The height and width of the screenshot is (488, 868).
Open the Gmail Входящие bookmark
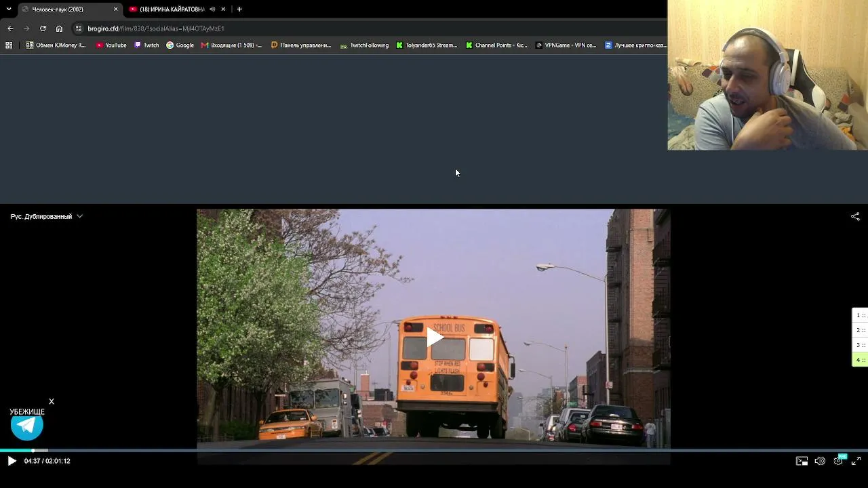click(231, 45)
